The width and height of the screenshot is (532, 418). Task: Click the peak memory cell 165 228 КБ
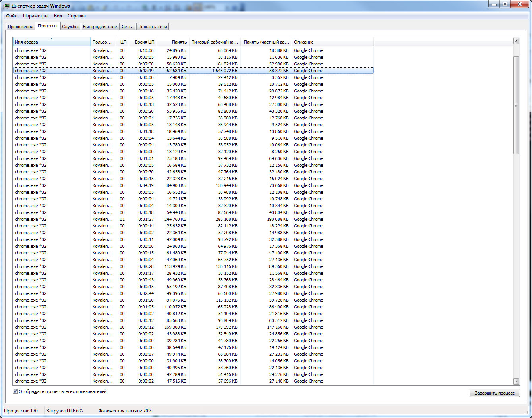(x=226, y=307)
